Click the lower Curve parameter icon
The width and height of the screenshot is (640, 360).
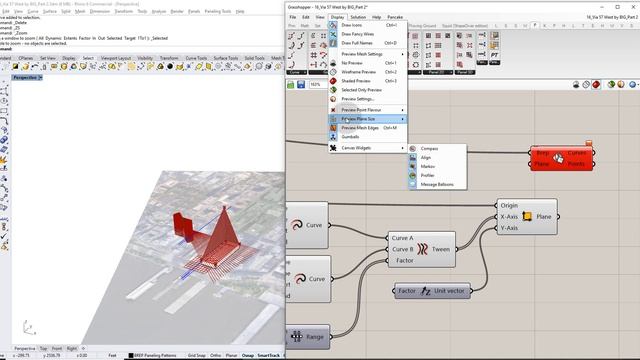point(300,279)
